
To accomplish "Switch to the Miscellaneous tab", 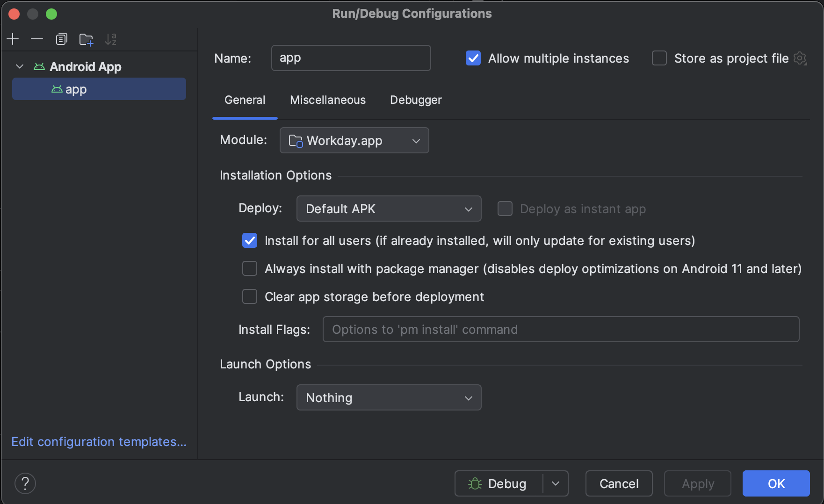I will [327, 100].
